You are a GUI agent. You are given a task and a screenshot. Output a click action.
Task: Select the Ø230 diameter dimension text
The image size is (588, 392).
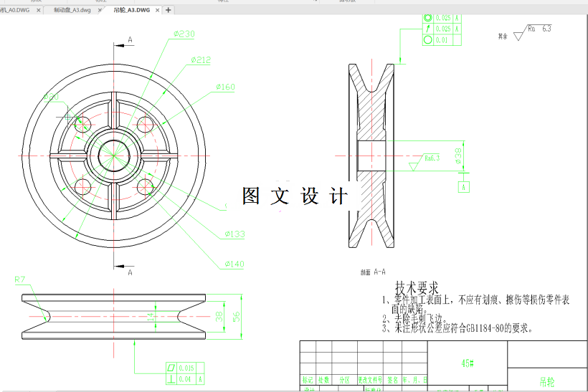pos(184,34)
